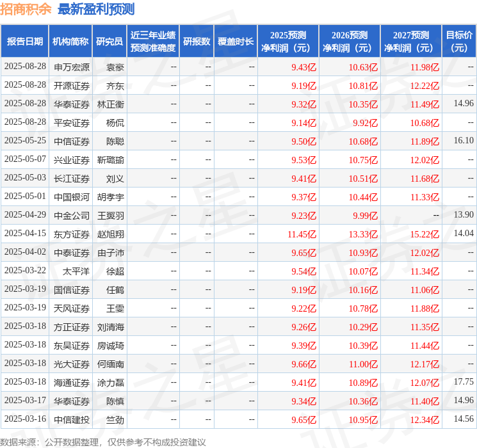This screenshot has height=448, width=477.
Task: Click the 目标价(元) column header
Action: point(458,41)
